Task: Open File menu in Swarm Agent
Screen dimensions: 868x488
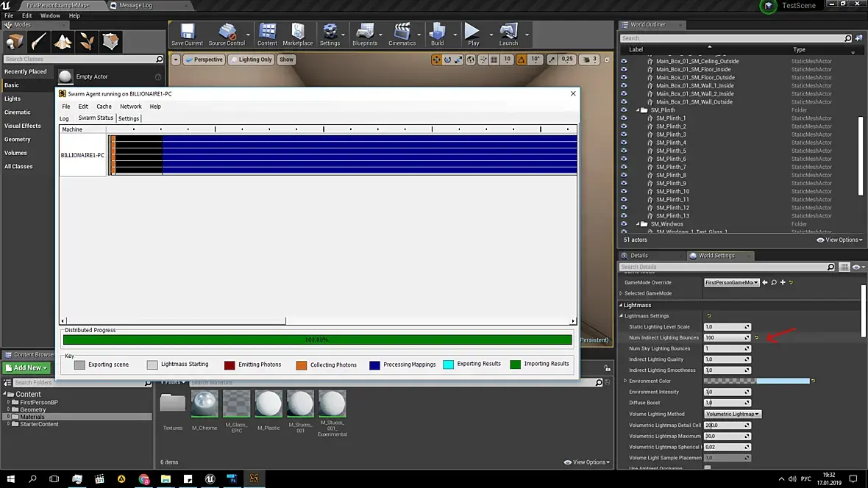Action: tap(66, 107)
